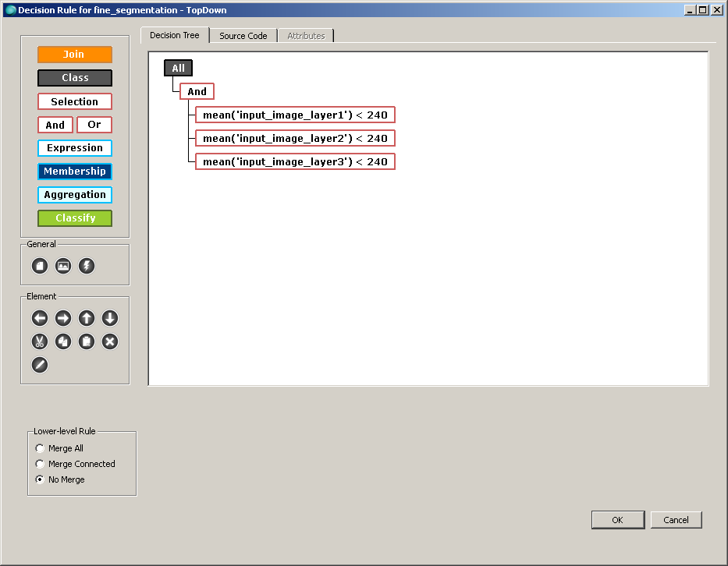This screenshot has height=566, width=728.
Task: Click the paste icon under Element
Action: [86, 341]
